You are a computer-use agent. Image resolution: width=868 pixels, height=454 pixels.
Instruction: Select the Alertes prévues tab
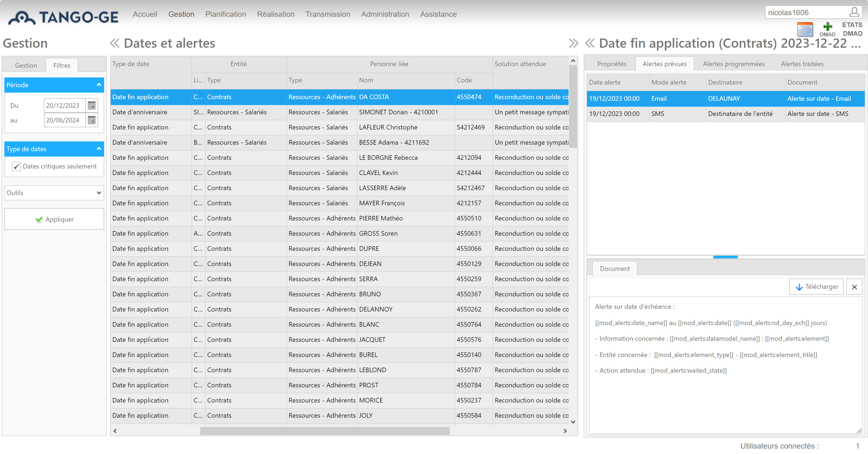(x=665, y=64)
